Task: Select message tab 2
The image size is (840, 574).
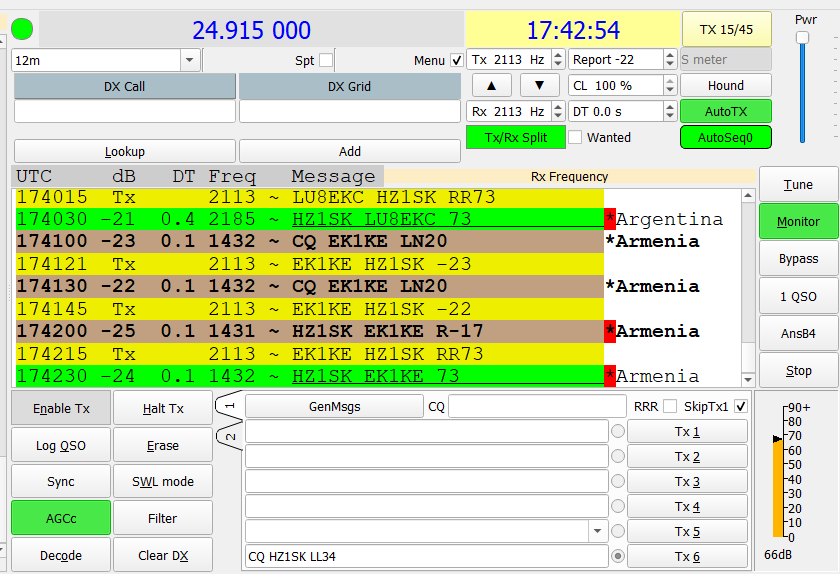Action: point(229,436)
